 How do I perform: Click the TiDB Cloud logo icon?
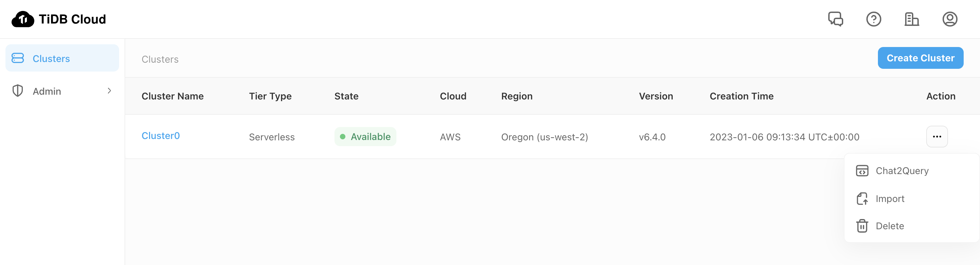pos(23,19)
